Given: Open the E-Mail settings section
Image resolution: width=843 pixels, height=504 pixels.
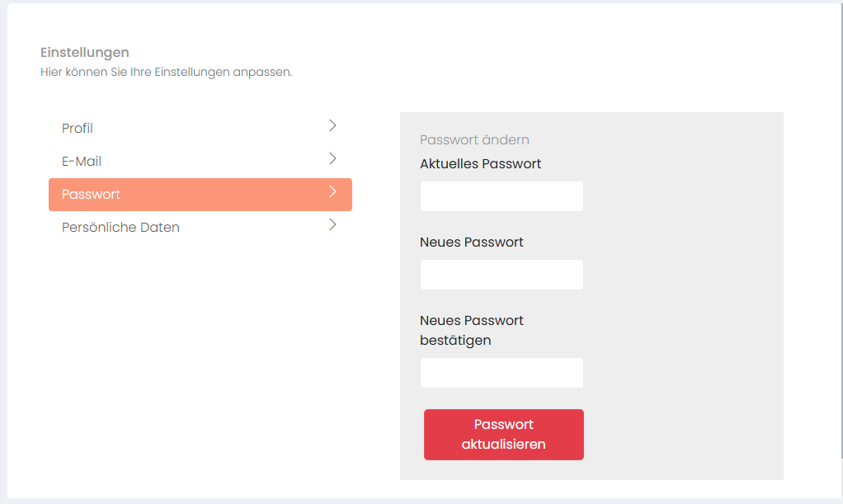Looking at the screenshot, I should 82,162.
